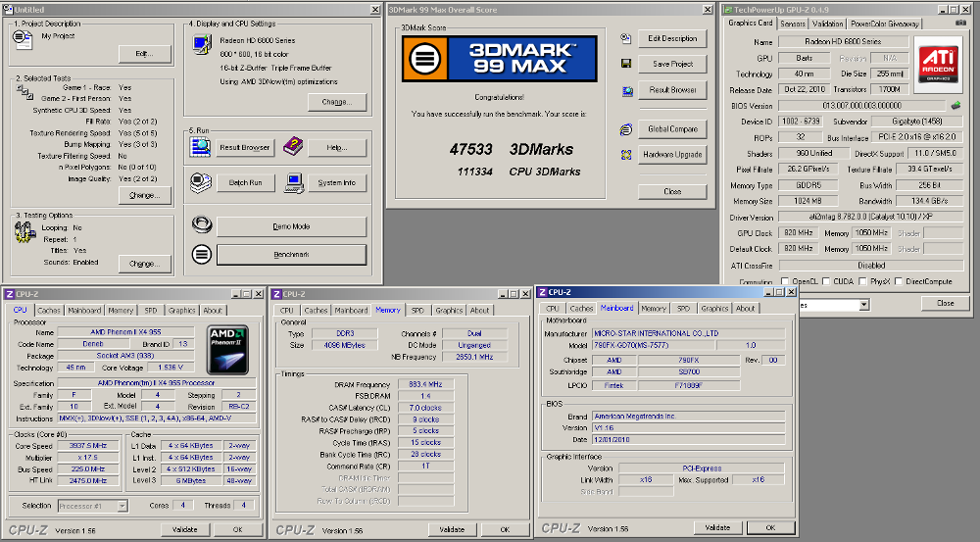Enable the OpenCL checkbox in GPU-Z
Screen dimensions: 980x542
pyautogui.click(x=785, y=281)
